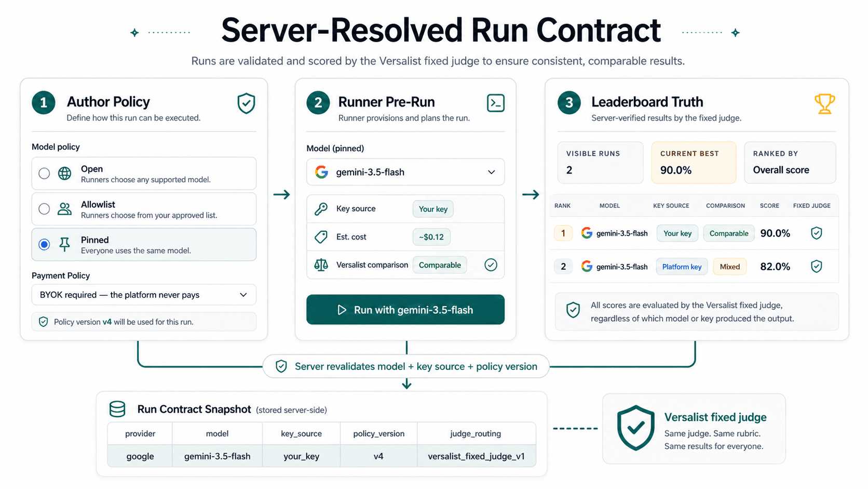Click the globe icon for Open policy

(65, 174)
